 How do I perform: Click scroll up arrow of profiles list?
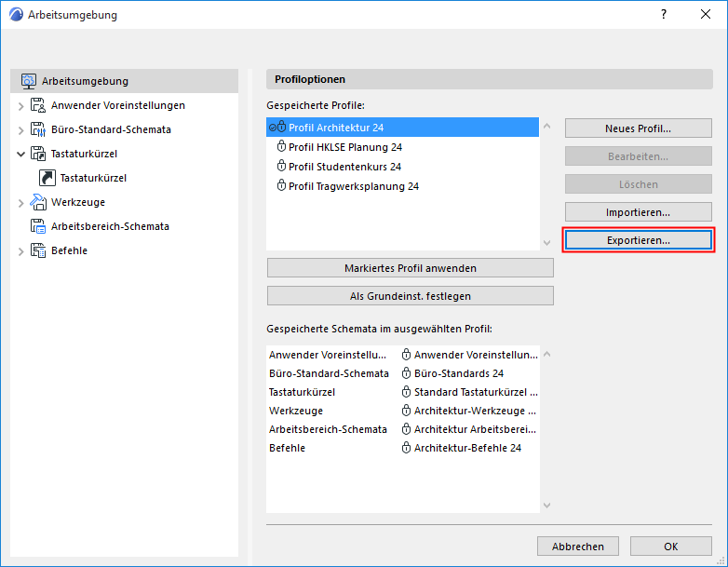point(546,126)
